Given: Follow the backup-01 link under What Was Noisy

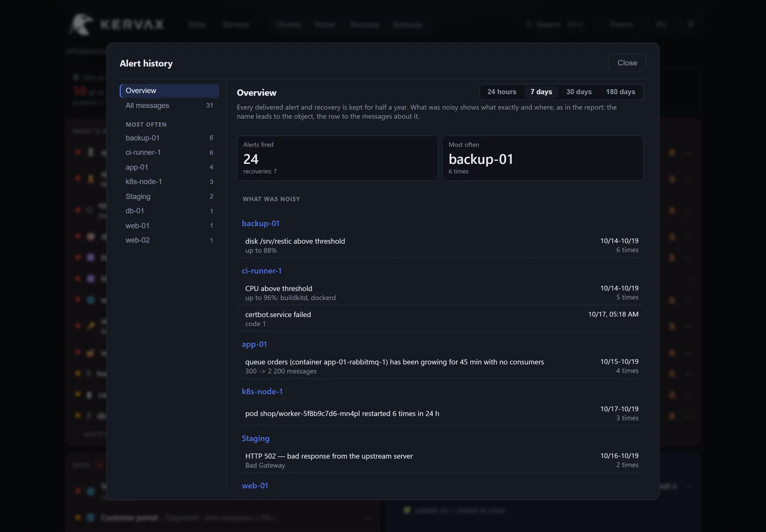Looking at the screenshot, I should tap(261, 223).
